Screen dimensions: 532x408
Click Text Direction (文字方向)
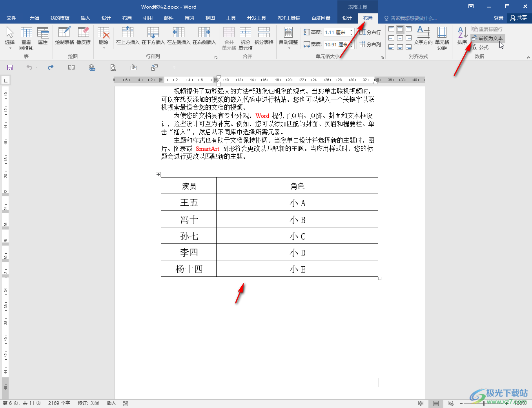(423, 36)
